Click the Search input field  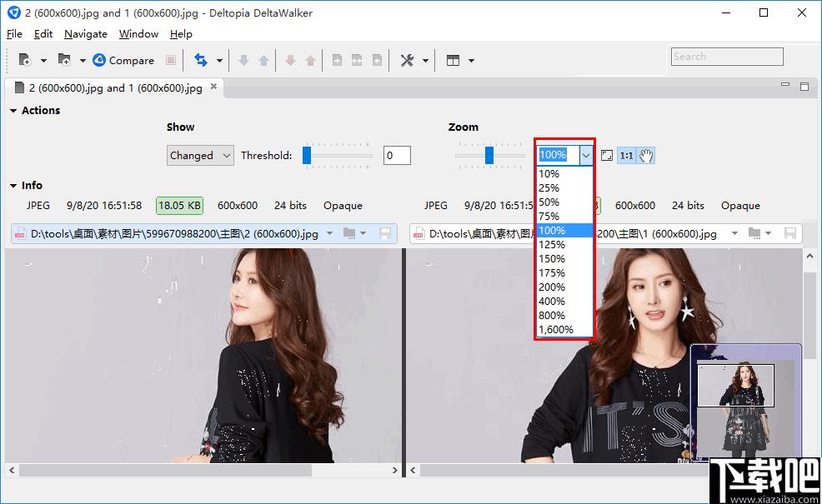(727, 57)
